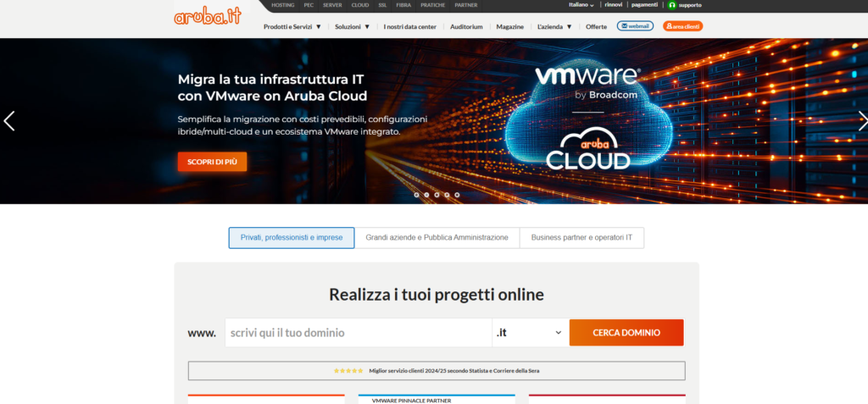This screenshot has width=868, height=404.
Task: Open area clienti orange button
Action: coord(682,26)
